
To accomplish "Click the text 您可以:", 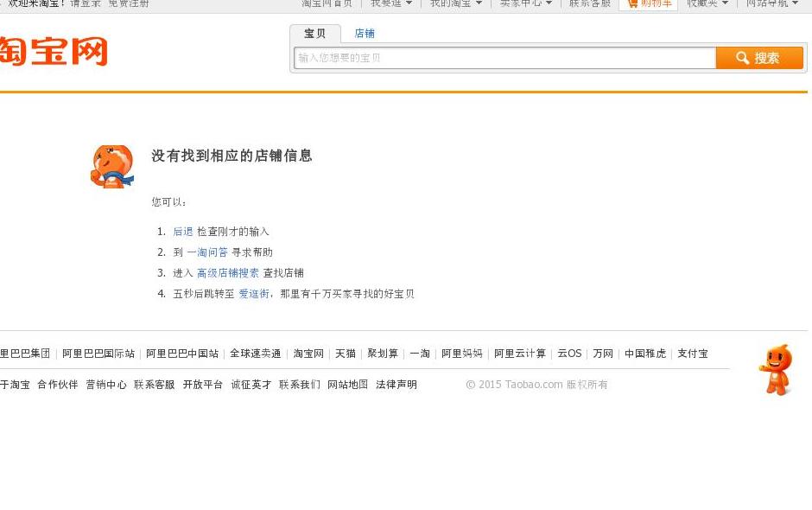I will (168, 202).
